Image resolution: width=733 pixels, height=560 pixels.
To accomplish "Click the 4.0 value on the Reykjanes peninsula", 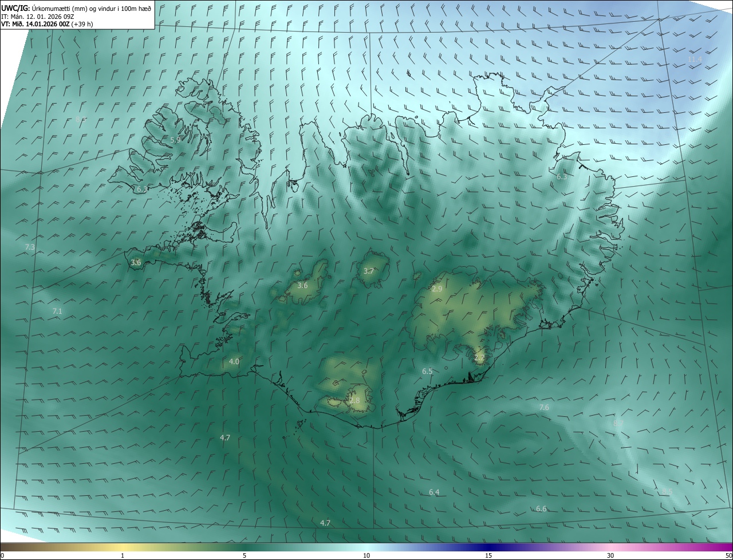I will [x=234, y=361].
